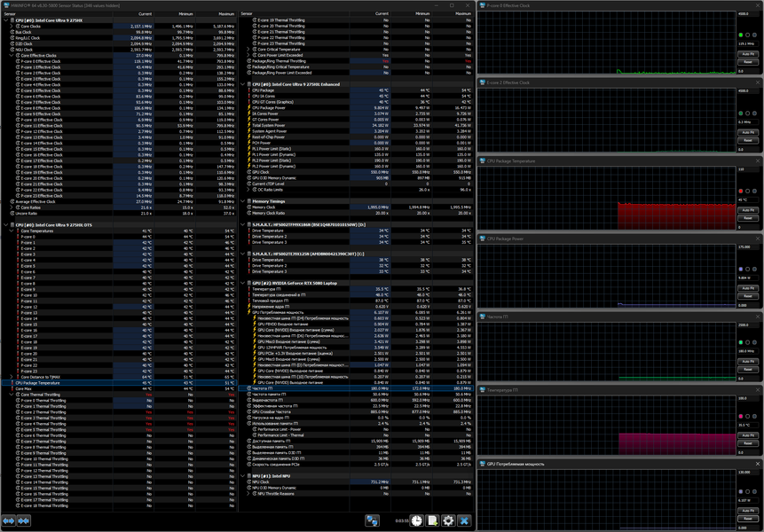Close the CPU Package Power graph window

pos(758,239)
